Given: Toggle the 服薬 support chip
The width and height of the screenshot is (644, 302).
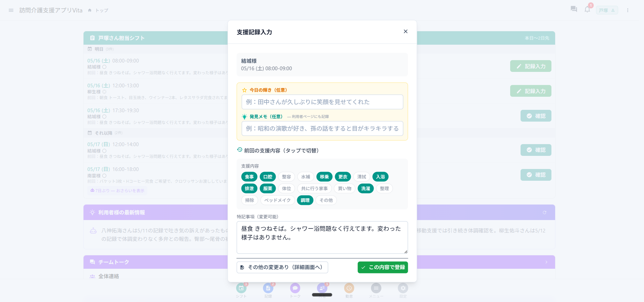Looking at the screenshot, I should (268, 188).
